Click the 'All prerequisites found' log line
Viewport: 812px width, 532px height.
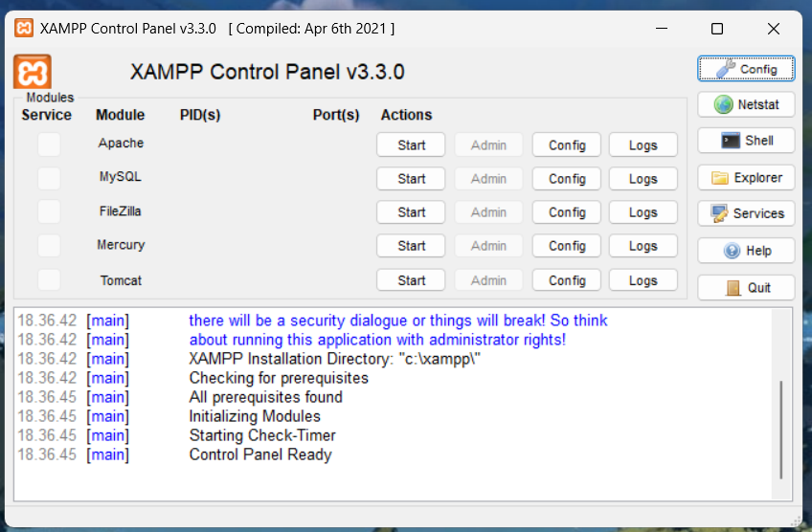pyautogui.click(x=265, y=397)
